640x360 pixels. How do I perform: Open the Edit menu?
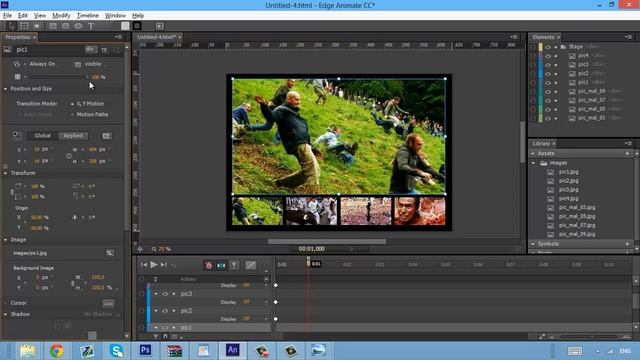pyautogui.click(x=22, y=16)
